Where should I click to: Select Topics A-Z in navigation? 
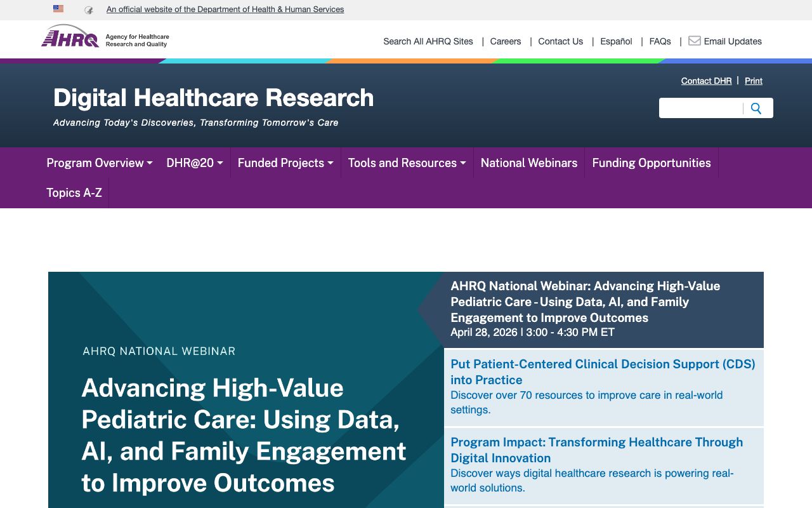tap(74, 193)
